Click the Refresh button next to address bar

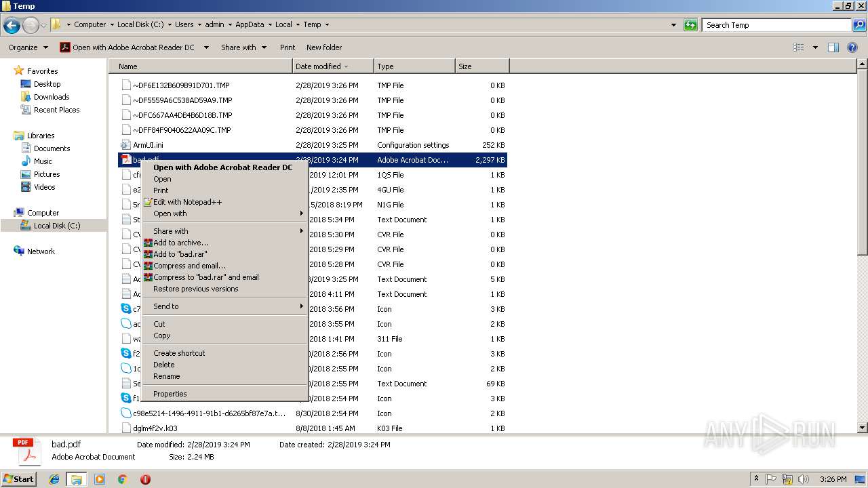click(x=690, y=25)
